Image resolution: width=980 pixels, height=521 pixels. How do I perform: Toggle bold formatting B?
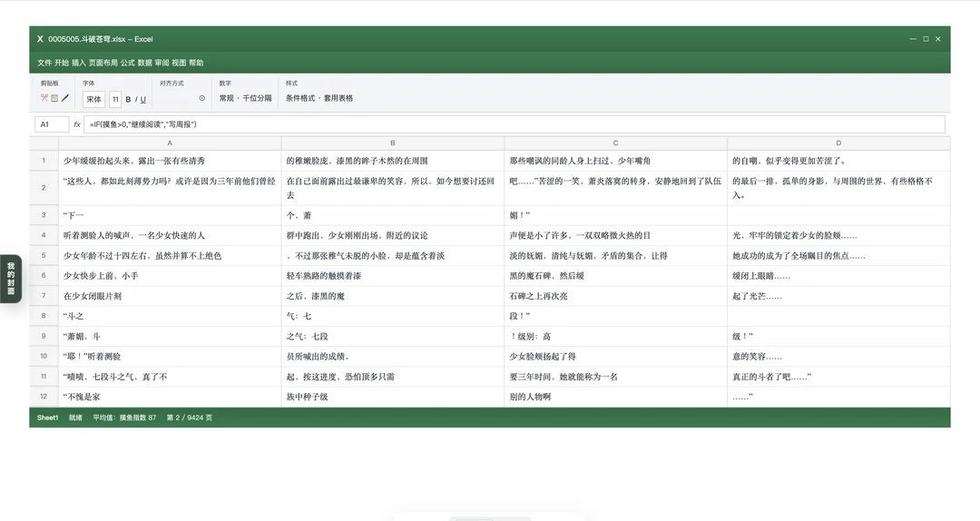point(128,100)
